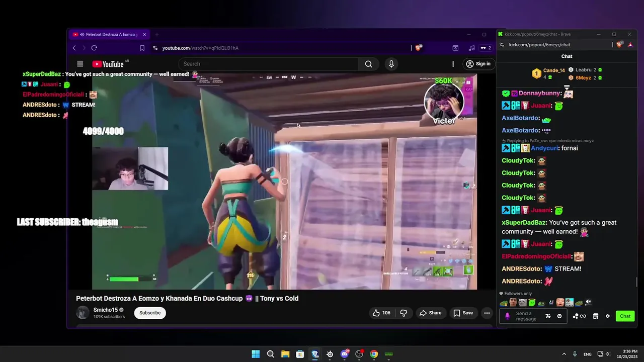
Task: Open the emoji picker smiley icon
Action: [559, 316]
